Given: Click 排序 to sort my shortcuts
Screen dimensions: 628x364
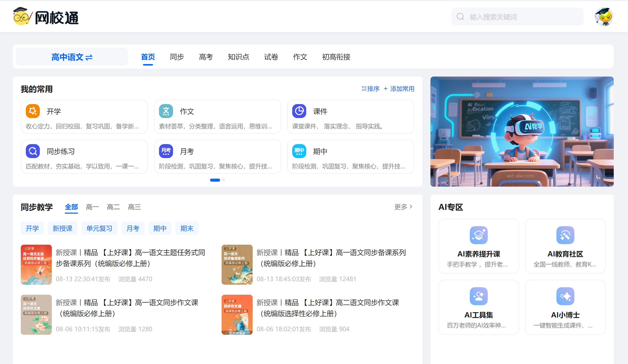Looking at the screenshot, I should [x=371, y=89].
